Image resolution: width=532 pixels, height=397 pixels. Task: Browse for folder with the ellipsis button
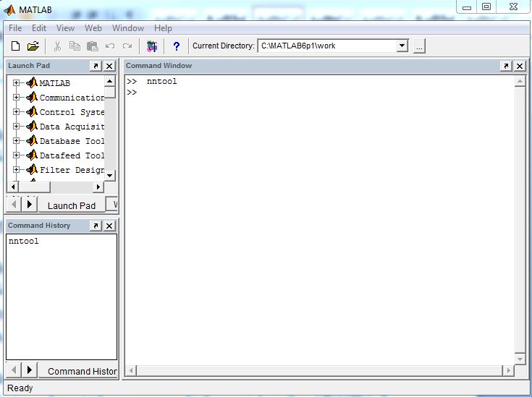(x=419, y=46)
